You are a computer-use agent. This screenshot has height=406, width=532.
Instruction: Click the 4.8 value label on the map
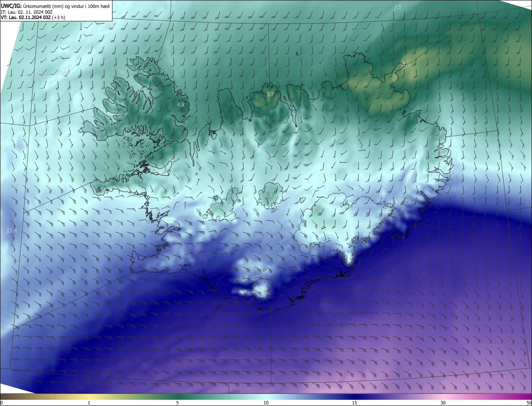[x=180, y=105]
